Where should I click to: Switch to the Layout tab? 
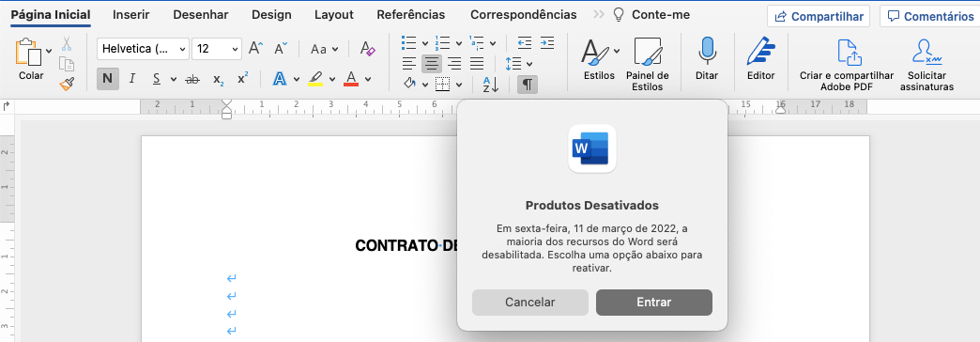(x=334, y=14)
